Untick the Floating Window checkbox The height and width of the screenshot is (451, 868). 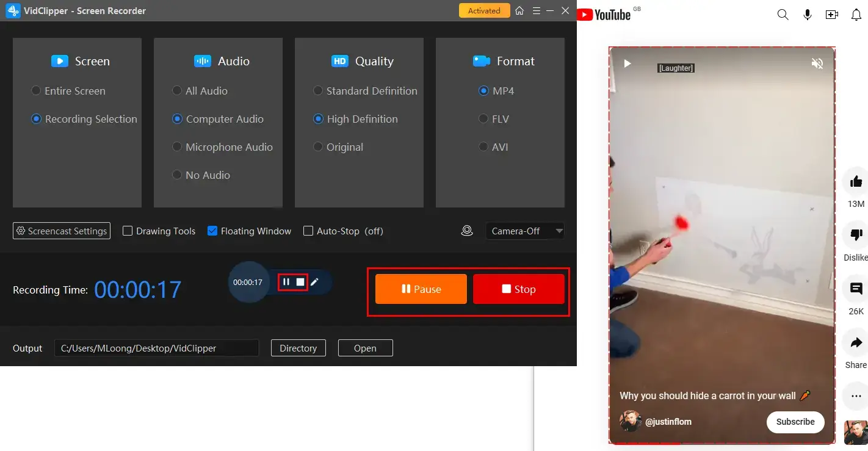[212, 231]
